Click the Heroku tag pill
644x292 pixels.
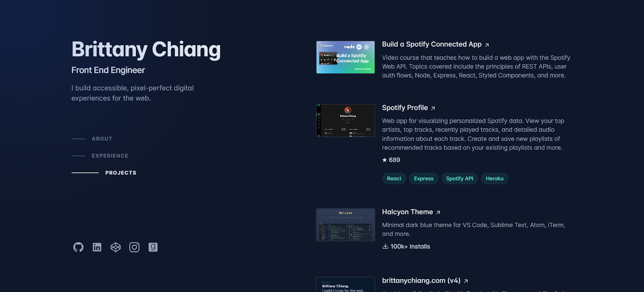click(494, 178)
